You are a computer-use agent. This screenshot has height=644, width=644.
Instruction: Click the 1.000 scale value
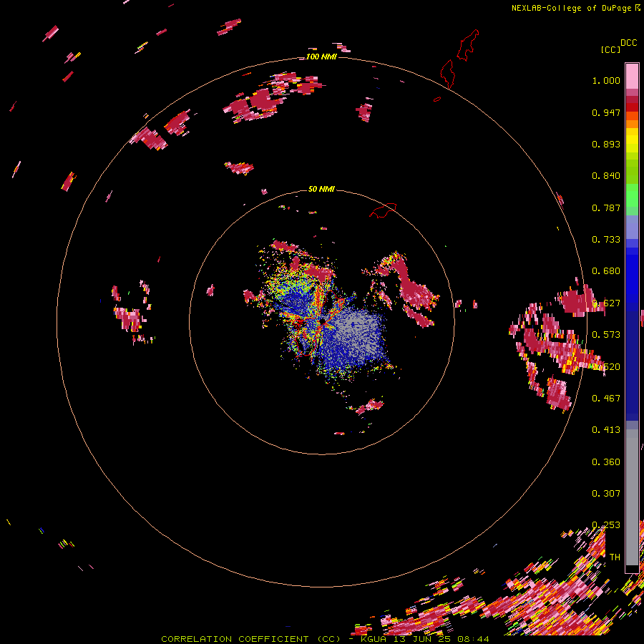606,80
